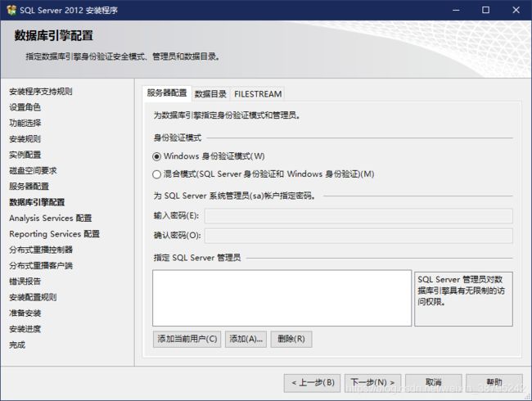
Task: Select mixed mode authentication radio button
Action: tap(156, 174)
